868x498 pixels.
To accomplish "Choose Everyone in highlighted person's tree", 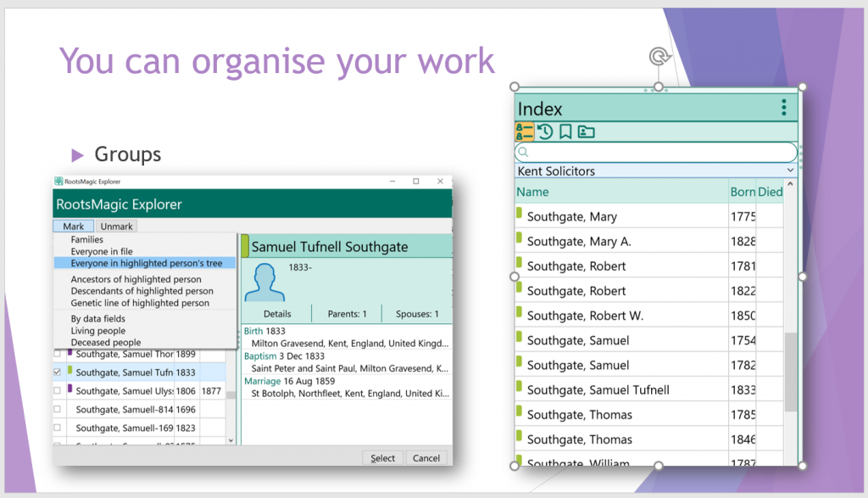I will tap(146, 263).
